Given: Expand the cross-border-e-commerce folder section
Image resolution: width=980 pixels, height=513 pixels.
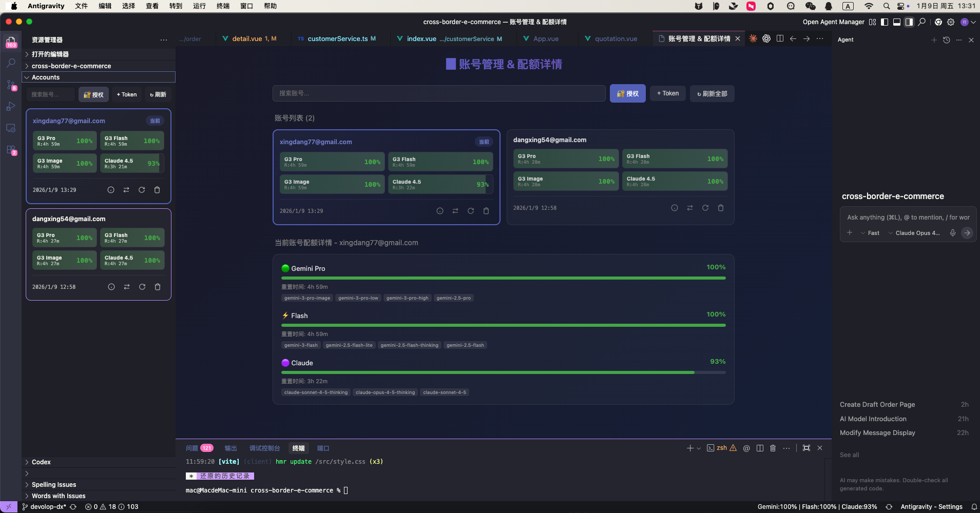Looking at the screenshot, I should tap(99, 66).
